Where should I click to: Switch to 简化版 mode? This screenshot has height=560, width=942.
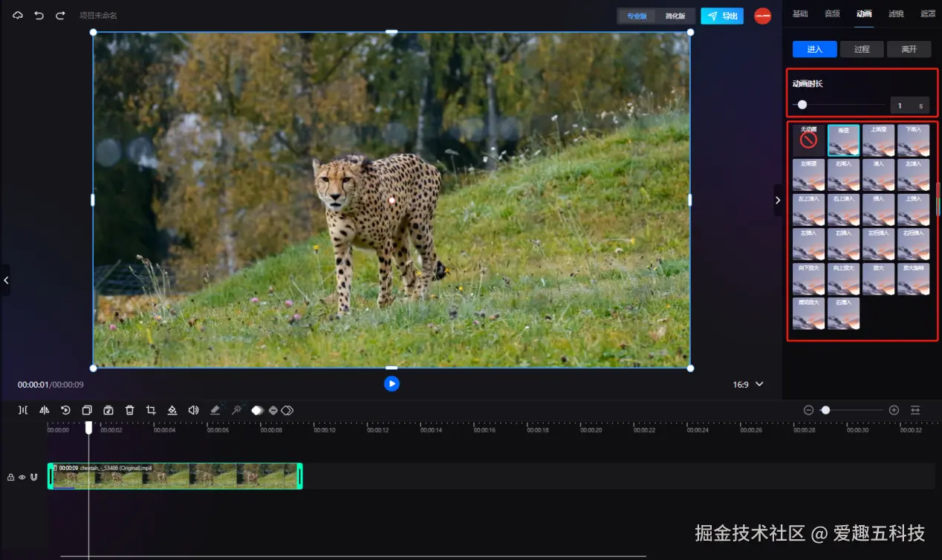(x=675, y=16)
